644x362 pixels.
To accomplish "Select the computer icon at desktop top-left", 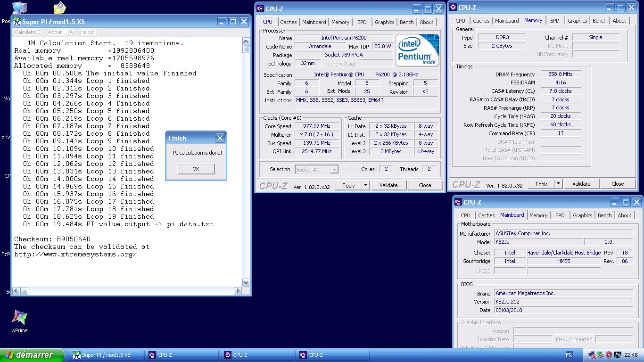I will (x=19, y=7).
